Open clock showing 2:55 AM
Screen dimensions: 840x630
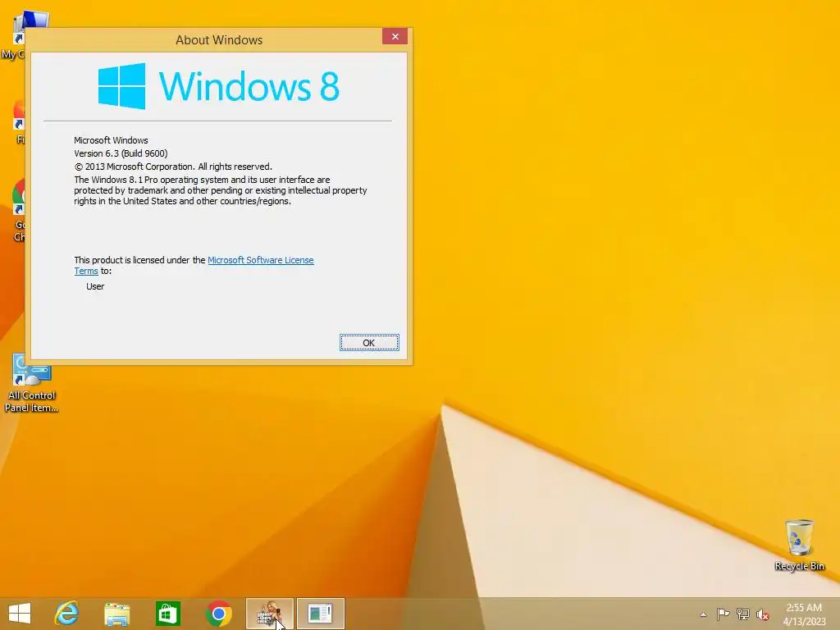click(x=804, y=614)
